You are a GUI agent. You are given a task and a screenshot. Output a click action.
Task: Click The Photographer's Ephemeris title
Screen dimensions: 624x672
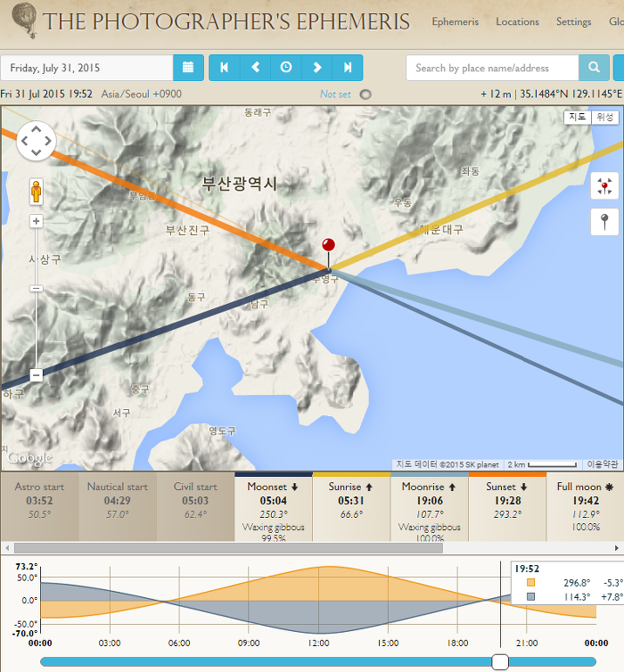[x=226, y=21]
